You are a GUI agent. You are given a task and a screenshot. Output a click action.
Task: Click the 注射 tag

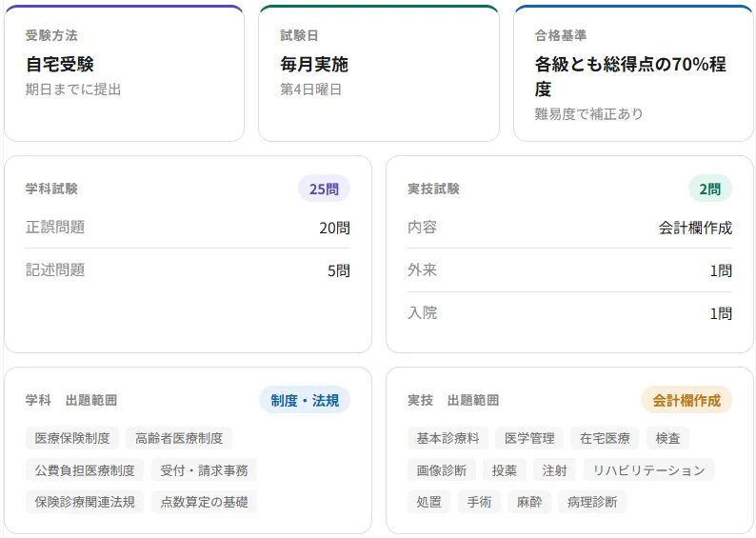pyautogui.click(x=554, y=470)
